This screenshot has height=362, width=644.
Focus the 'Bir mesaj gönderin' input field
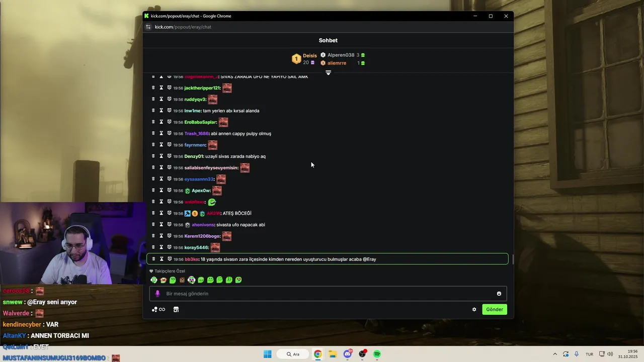pyautogui.click(x=328, y=294)
